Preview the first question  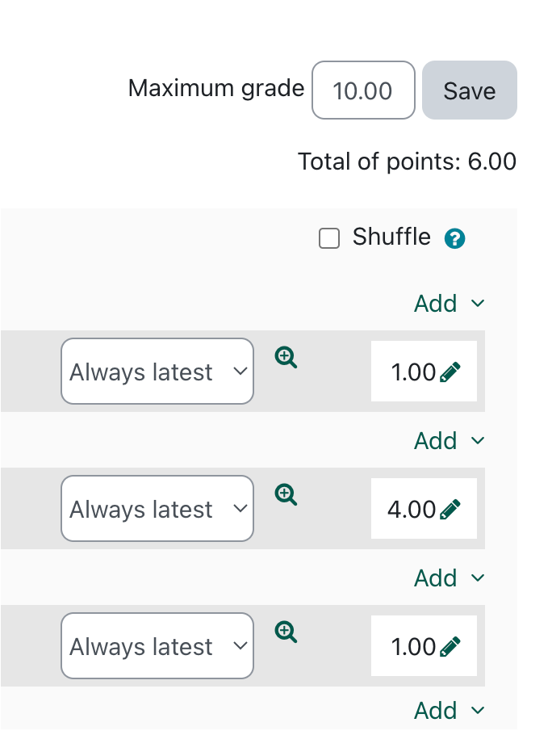click(285, 357)
